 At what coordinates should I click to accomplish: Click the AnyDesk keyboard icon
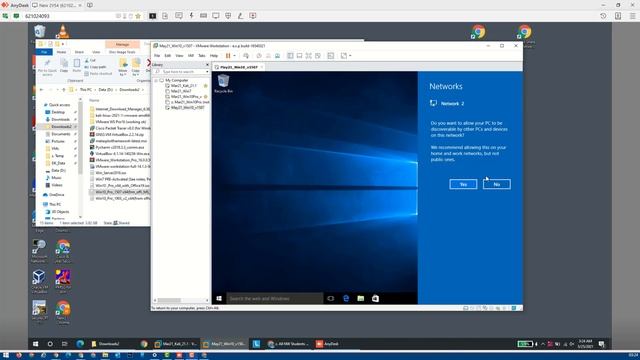203,16
